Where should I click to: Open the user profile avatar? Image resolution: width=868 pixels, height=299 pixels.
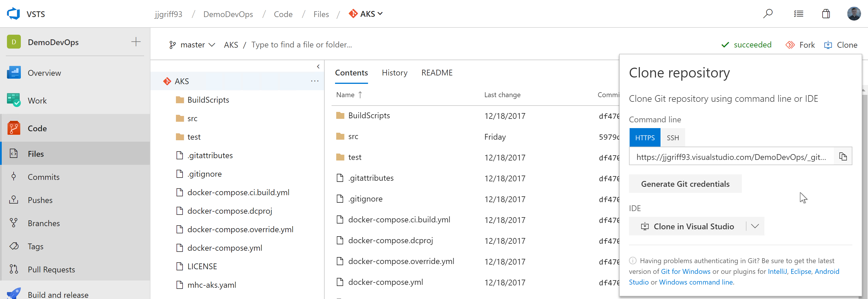click(x=854, y=14)
